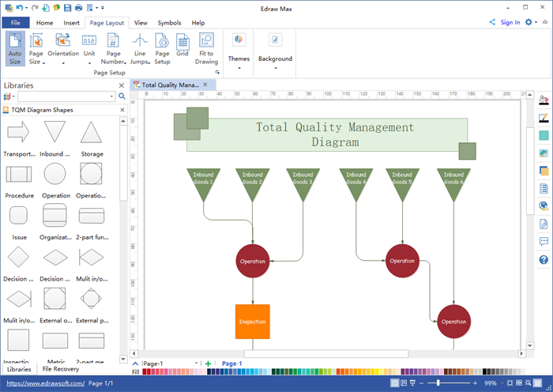553x392 pixels.
Task: Click Sign In link
Action: (x=510, y=23)
